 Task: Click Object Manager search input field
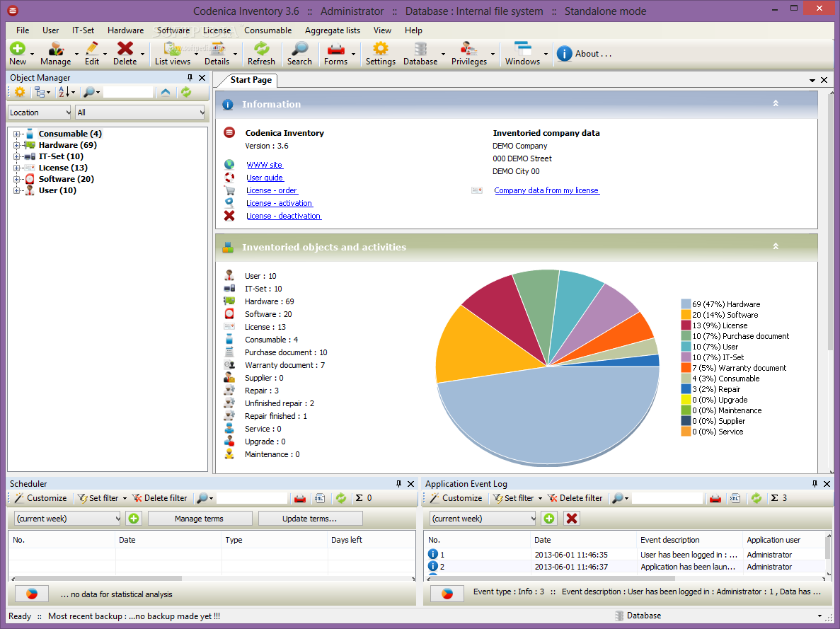tap(128, 92)
